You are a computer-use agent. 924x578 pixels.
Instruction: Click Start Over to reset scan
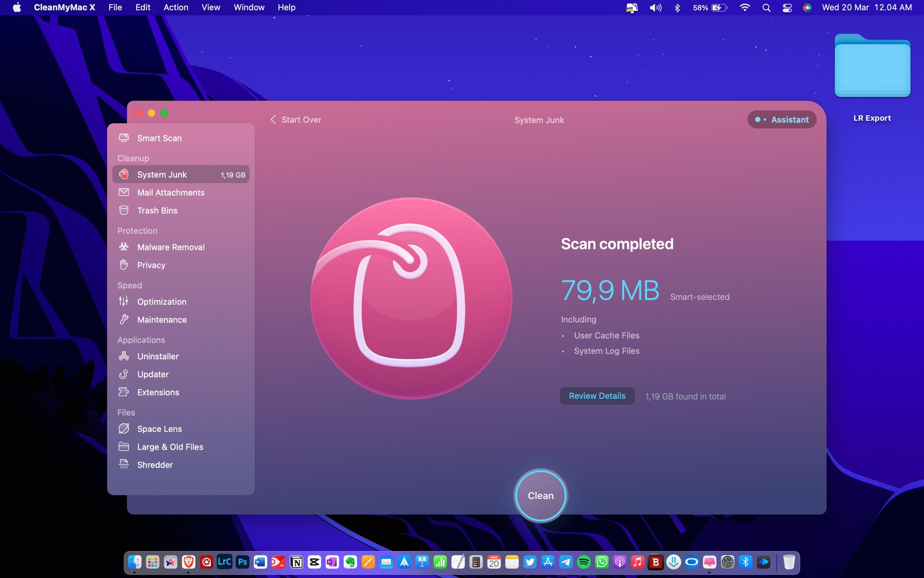[x=295, y=119]
